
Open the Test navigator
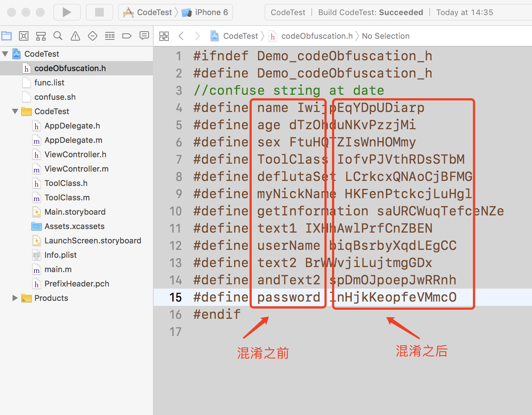[93, 36]
